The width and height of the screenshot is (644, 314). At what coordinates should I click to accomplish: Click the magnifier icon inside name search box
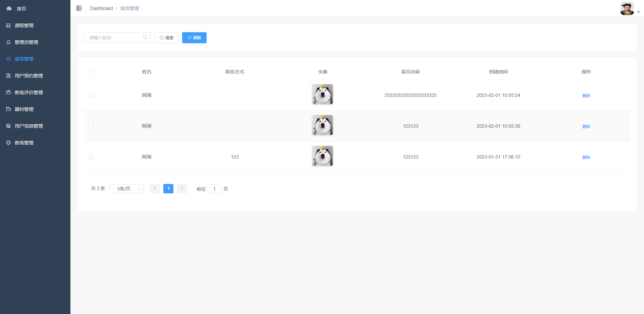[145, 38]
